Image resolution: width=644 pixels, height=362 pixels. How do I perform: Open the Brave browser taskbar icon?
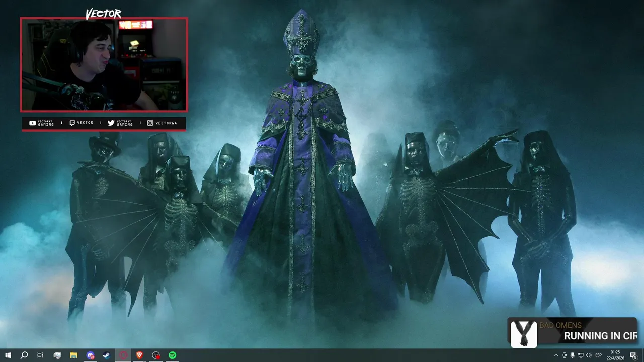pos(139,355)
